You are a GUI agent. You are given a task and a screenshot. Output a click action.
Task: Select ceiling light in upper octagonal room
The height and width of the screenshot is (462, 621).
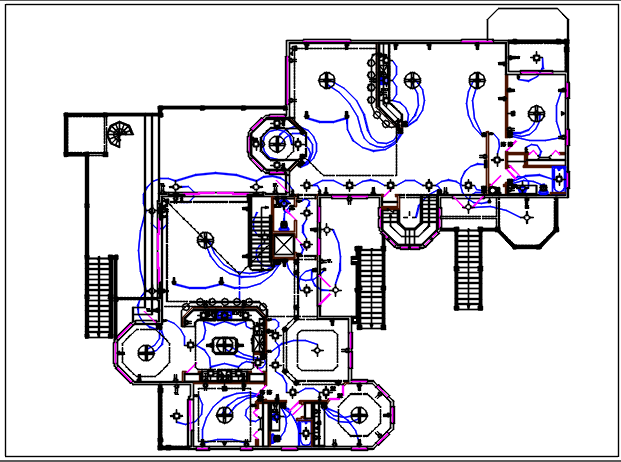(x=273, y=144)
